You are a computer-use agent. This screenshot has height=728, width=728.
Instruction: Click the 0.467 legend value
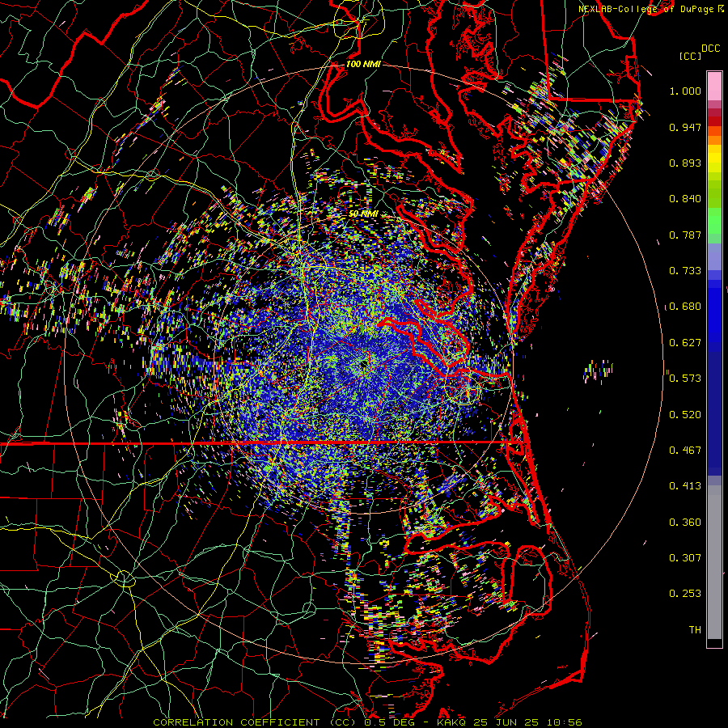tap(685, 451)
